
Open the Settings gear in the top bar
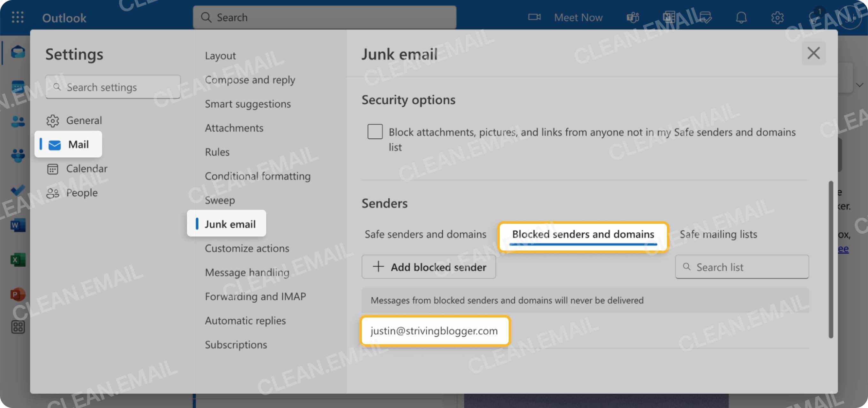click(x=778, y=18)
